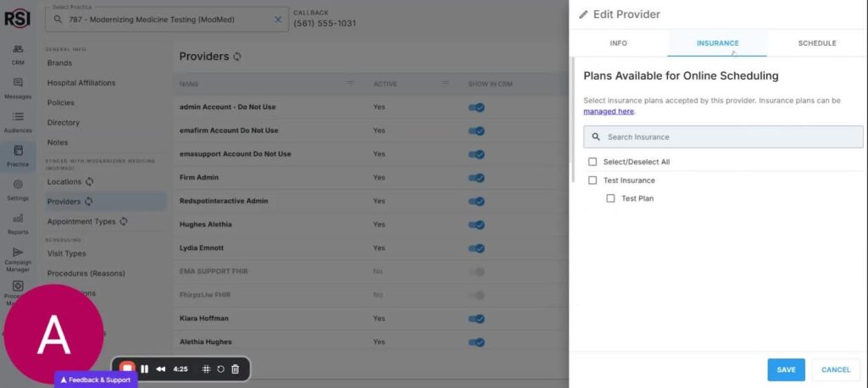Click the Save button

click(786, 369)
